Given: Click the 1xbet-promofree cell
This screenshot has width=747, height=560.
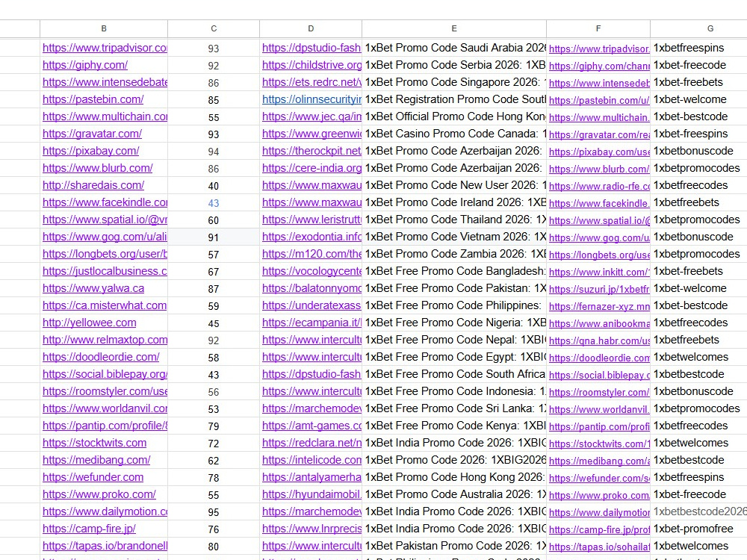Looking at the screenshot, I should point(699,528).
